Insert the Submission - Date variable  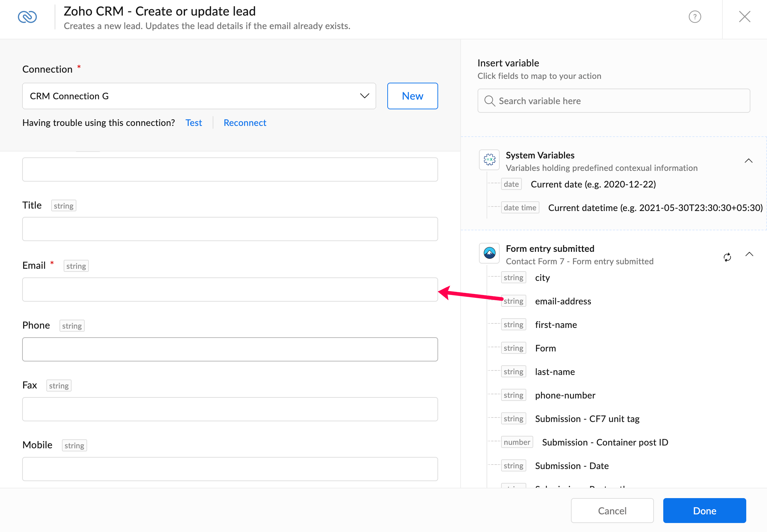point(572,466)
